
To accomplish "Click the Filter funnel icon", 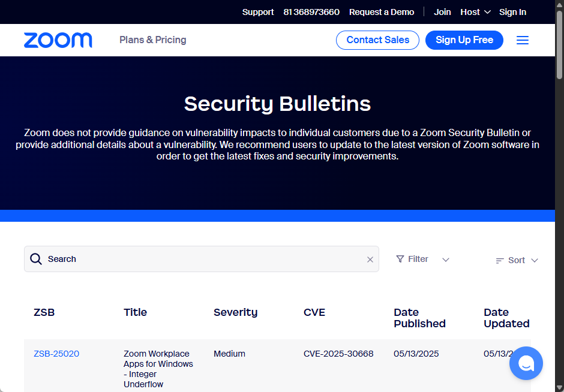I will (400, 259).
